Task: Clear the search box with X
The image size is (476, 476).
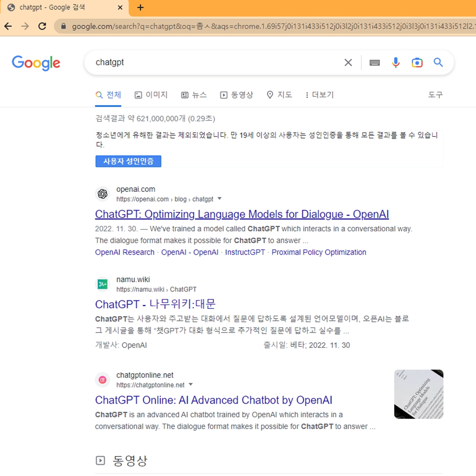Action: pos(348,62)
